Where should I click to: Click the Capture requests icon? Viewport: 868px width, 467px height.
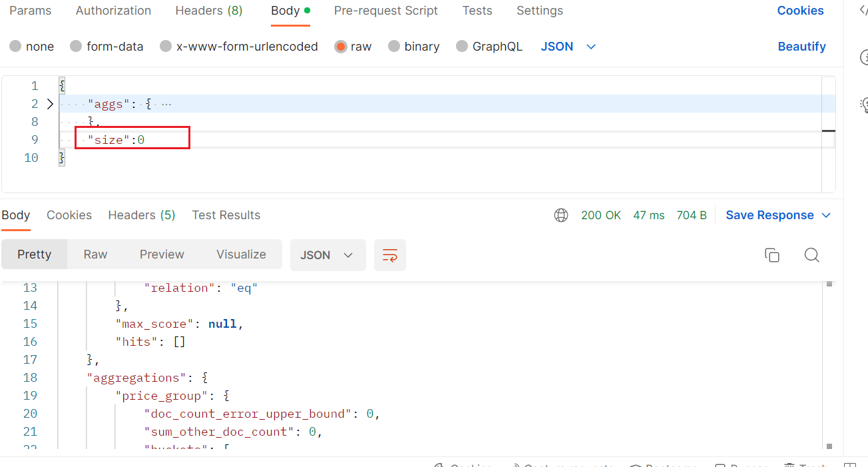coord(562,464)
